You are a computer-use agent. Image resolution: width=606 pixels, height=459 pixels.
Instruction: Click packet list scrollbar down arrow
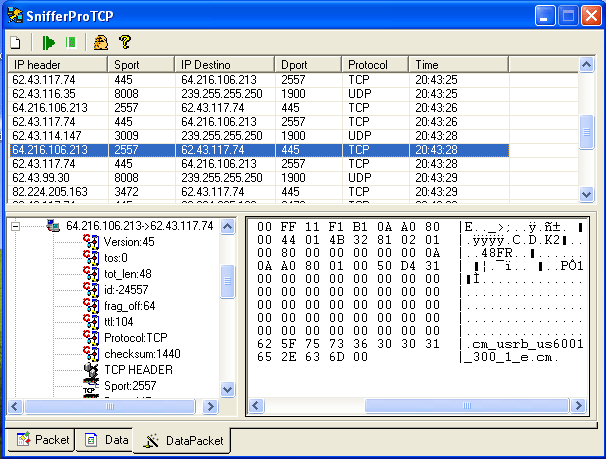pyautogui.click(x=588, y=193)
